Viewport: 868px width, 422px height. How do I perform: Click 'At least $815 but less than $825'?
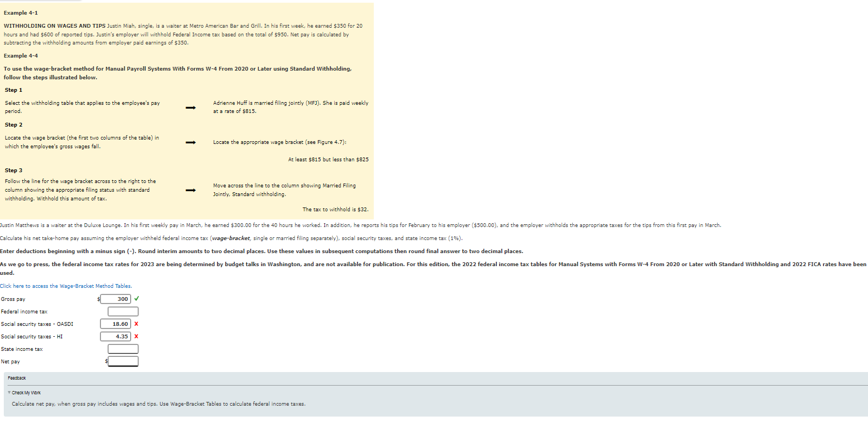coord(328,160)
